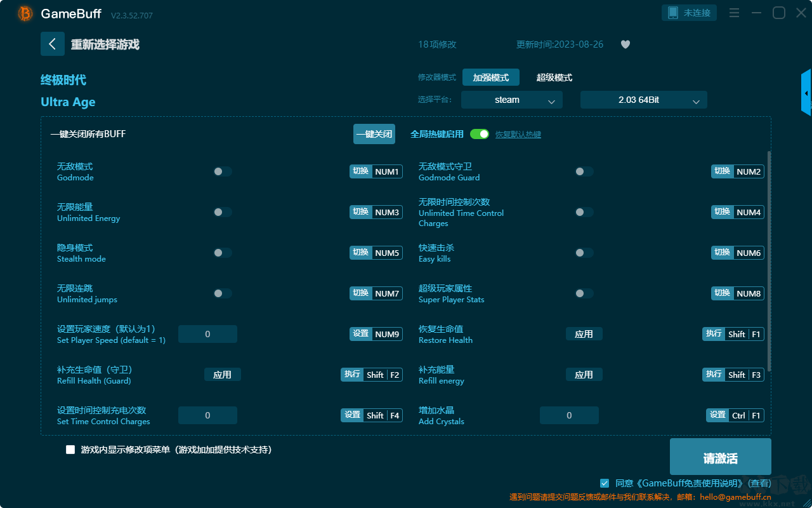Enable the Unlimited Energy switch

point(223,212)
